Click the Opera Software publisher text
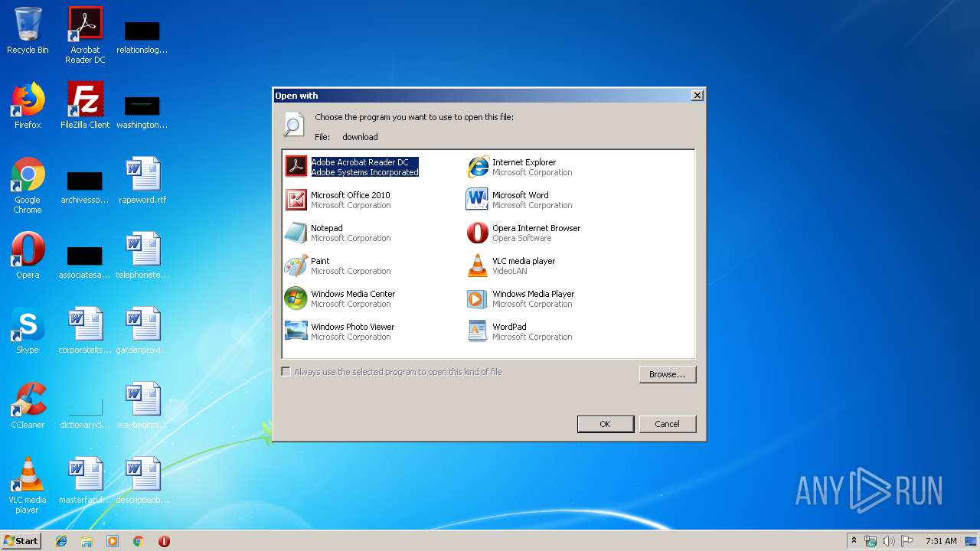The image size is (980, 551). (521, 238)
